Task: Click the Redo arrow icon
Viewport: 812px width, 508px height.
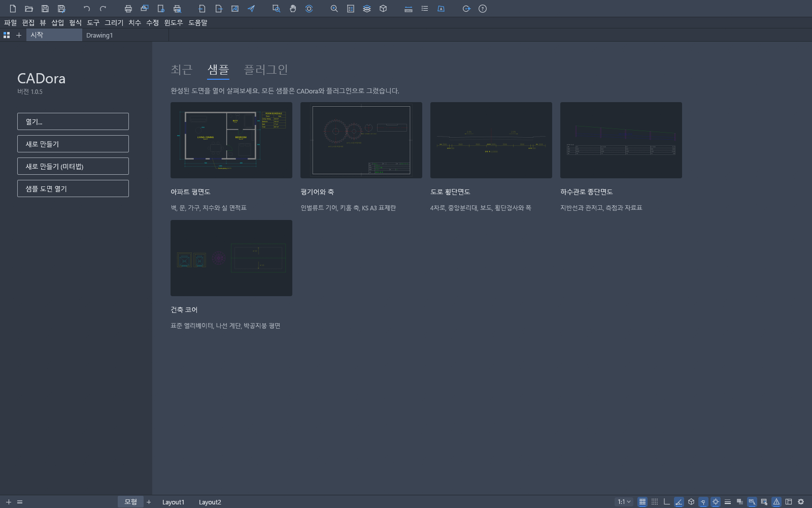Action: click(103, 9)
